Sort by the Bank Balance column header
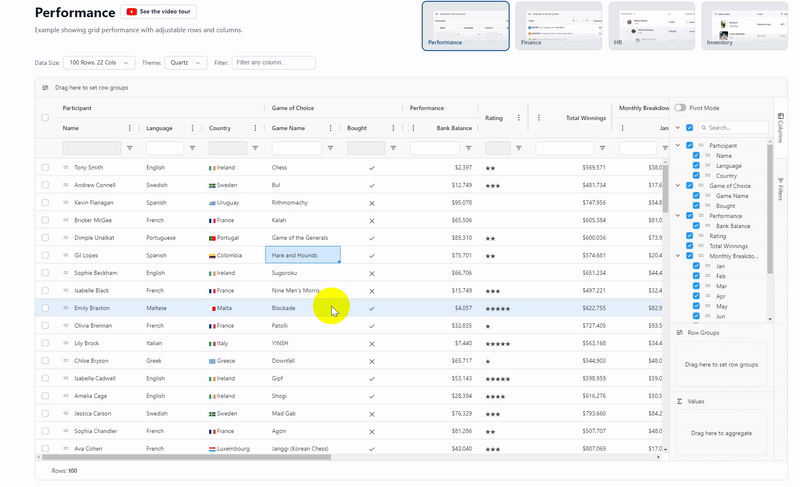 click(x=454, y=128)
